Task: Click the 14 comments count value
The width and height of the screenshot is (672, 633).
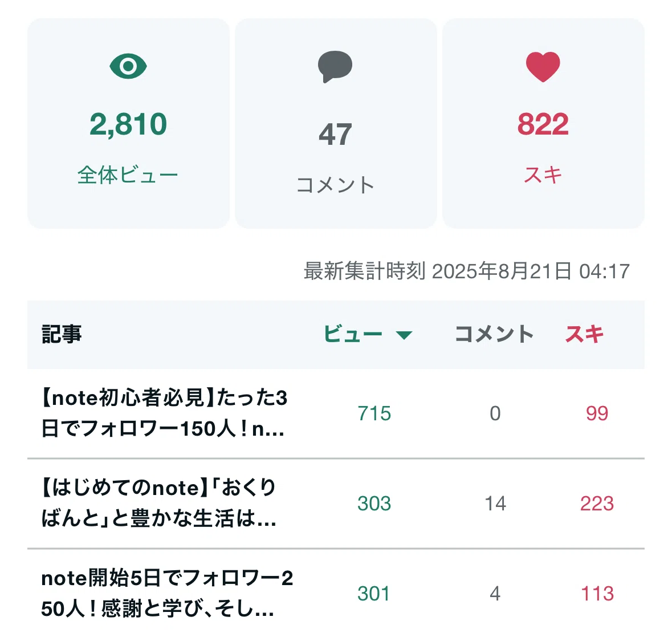Action: click(495, 504)
